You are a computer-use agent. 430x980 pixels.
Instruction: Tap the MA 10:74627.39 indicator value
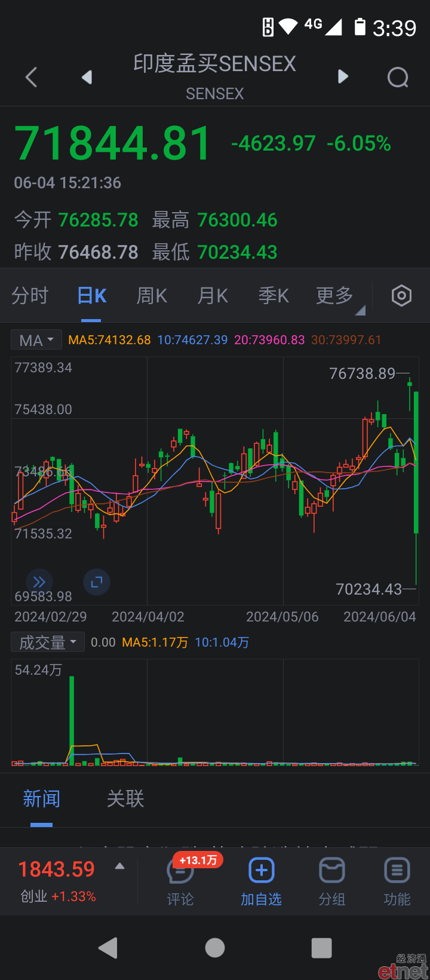[192, 340]
